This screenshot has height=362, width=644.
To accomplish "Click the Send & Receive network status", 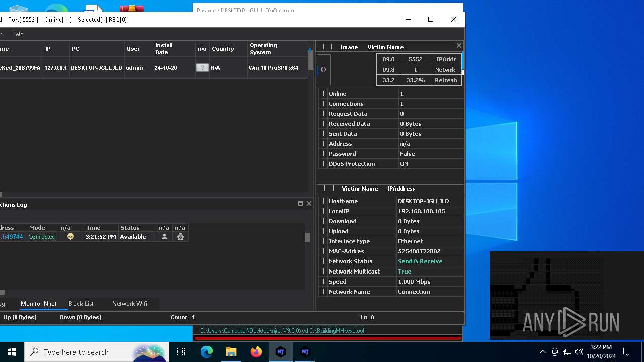I will pos(420,261).
